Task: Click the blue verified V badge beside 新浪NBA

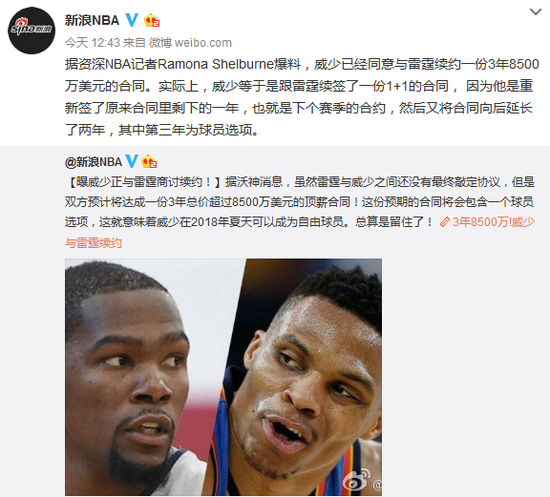Action: click(x=132, y=20)
